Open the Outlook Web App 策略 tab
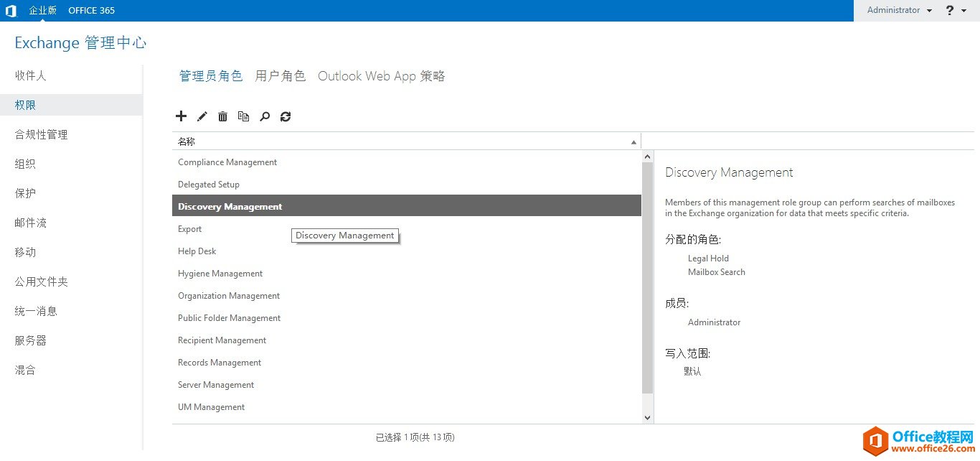Screen dimensions: 980x461 click(381, 75)
